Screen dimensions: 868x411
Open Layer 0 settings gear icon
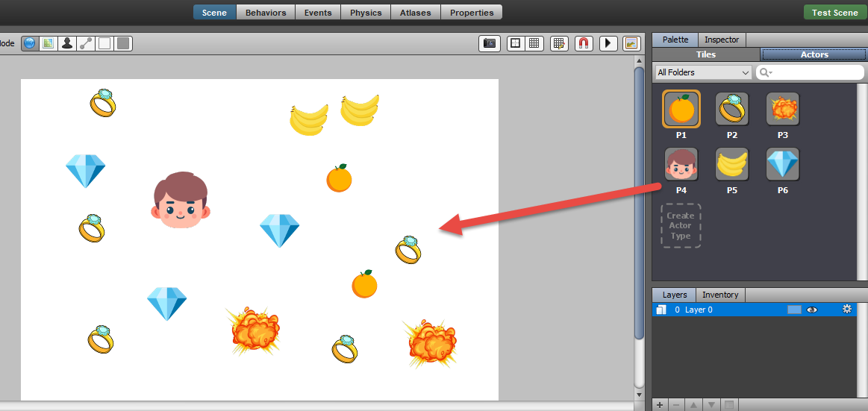(x=846, y=310)
